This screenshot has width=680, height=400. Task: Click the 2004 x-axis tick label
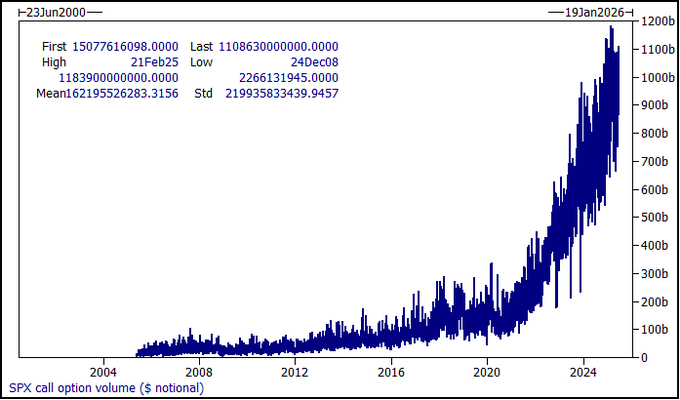pos(104,372)
